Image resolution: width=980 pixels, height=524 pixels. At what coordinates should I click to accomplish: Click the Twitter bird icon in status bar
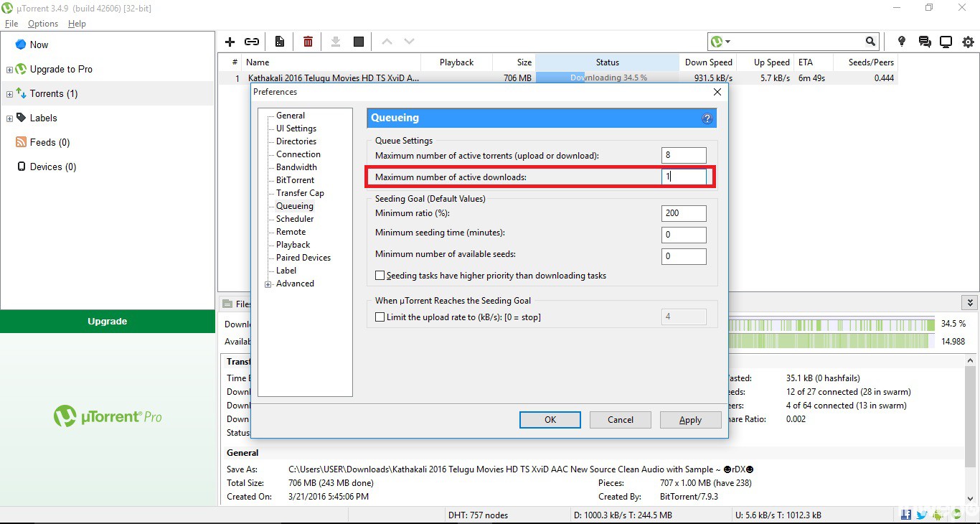tap(922, 515)
